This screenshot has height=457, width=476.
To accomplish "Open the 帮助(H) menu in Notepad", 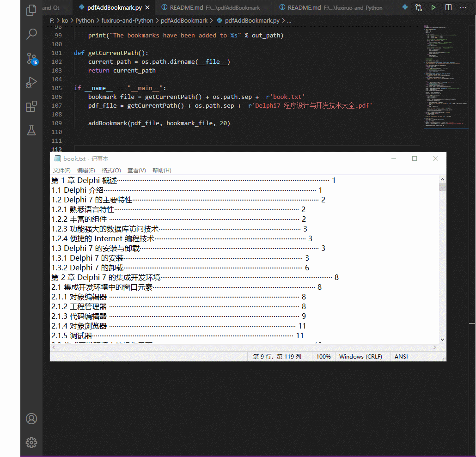I will click(x=162, y=170).
